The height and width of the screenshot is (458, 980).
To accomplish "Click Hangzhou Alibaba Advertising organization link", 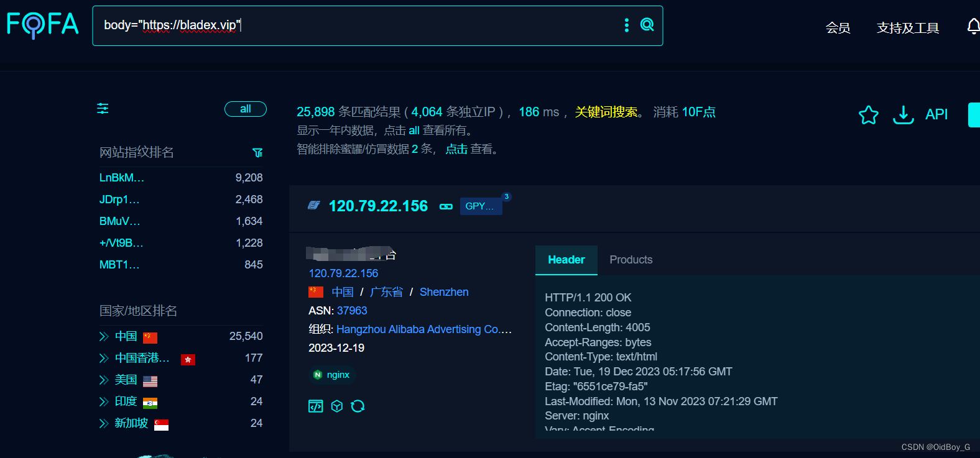I will (424, 329).
